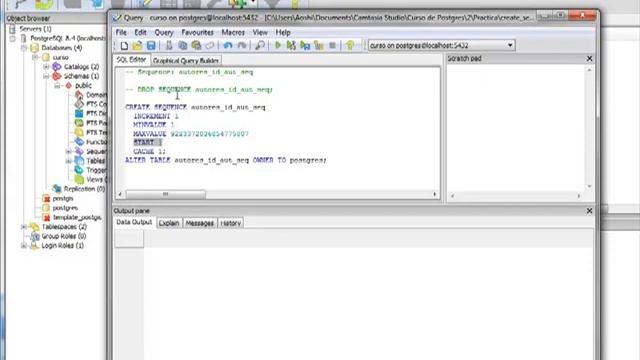This screenshot has height=360, width=640.
Task: Expand the Login Roles (1) node
Action: click(x=24, y=245)
